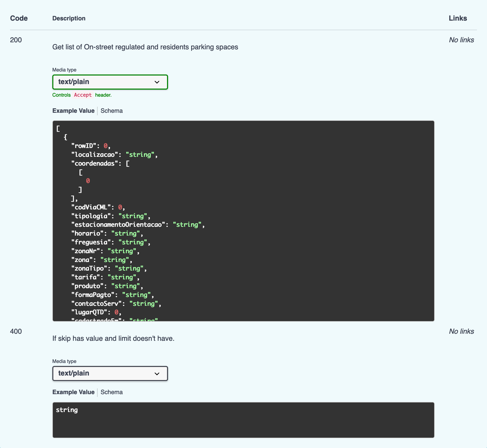This screenshot has width=487, height=448.
Task: Click the "contactoServ" line in example JSON
Action: [x=116, y=304]
